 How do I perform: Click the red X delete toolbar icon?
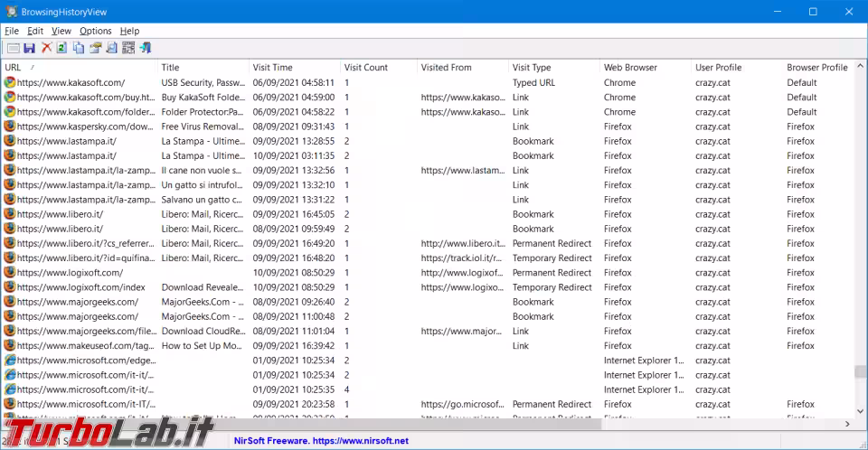pyautogui.click(x=46, y=48)
